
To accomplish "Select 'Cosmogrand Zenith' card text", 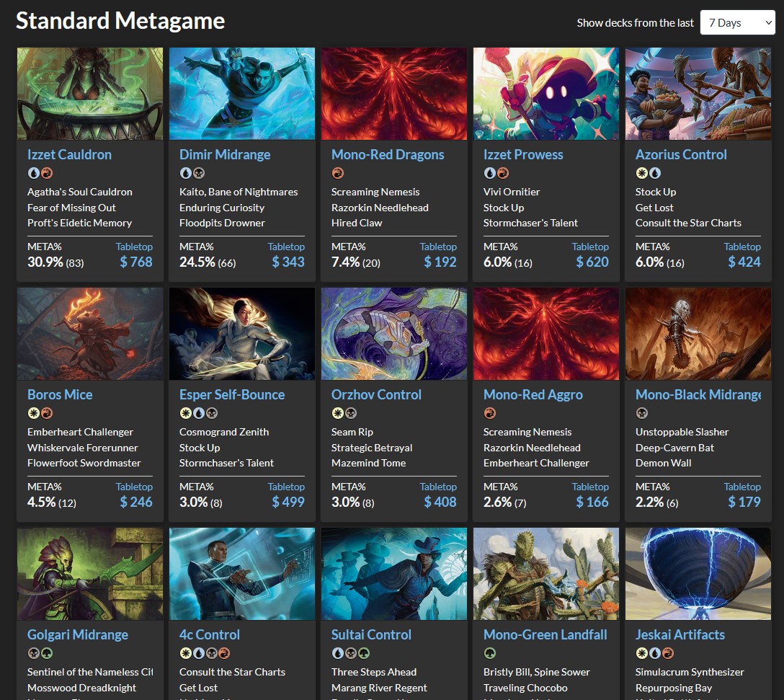I will tap(224, 432).
